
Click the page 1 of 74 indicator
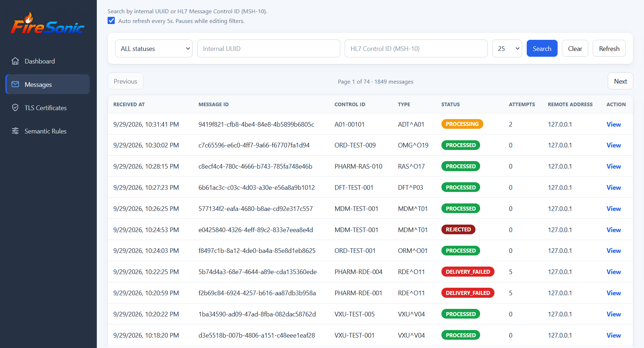pos(375,81)
